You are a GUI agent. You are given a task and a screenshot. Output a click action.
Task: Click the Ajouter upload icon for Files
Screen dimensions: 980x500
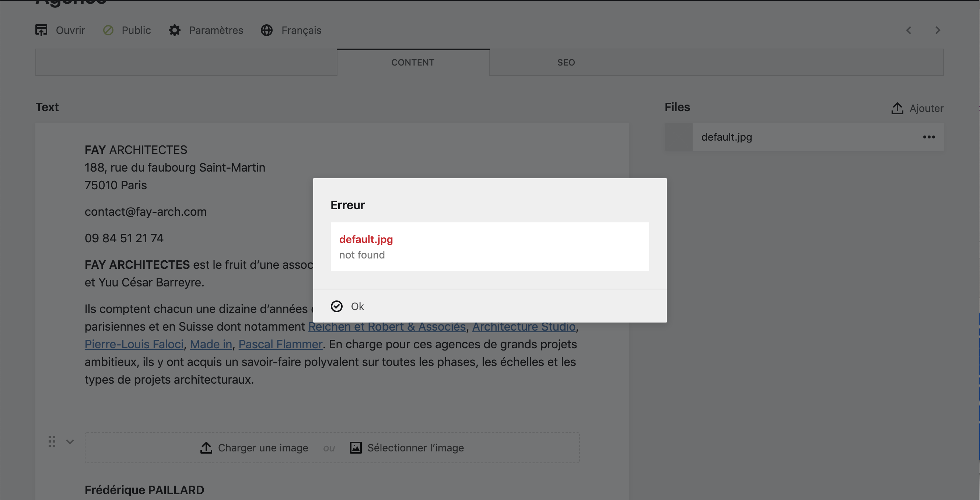click(898, 108)
